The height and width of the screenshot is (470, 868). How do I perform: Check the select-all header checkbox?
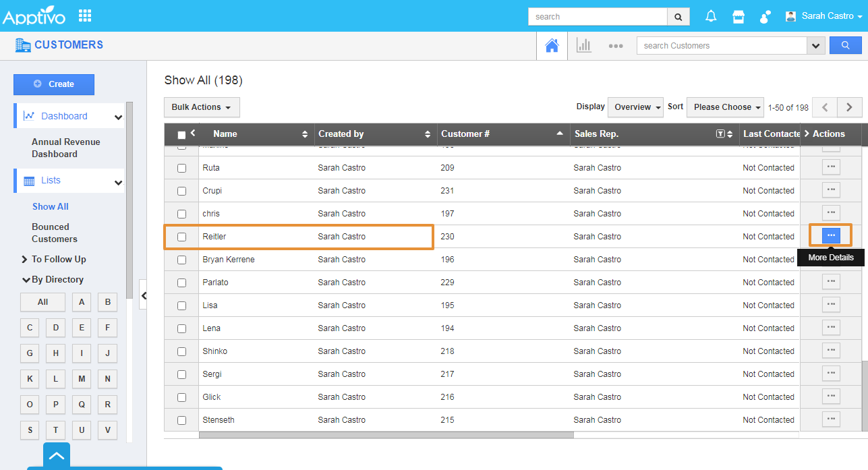[x=181, y=135]
